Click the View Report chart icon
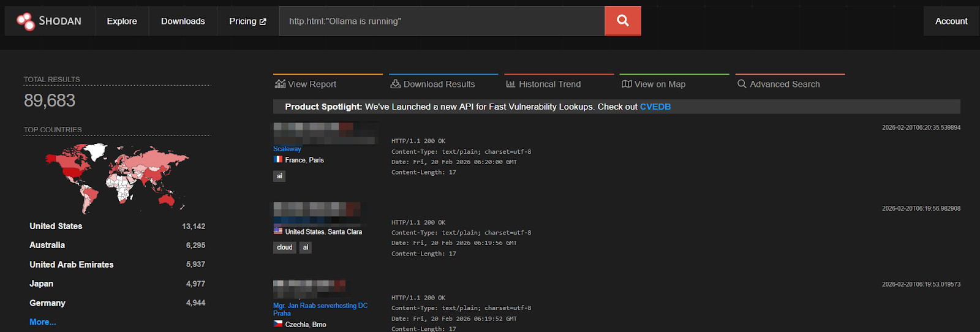980x332 pixels. coord(281,84)
